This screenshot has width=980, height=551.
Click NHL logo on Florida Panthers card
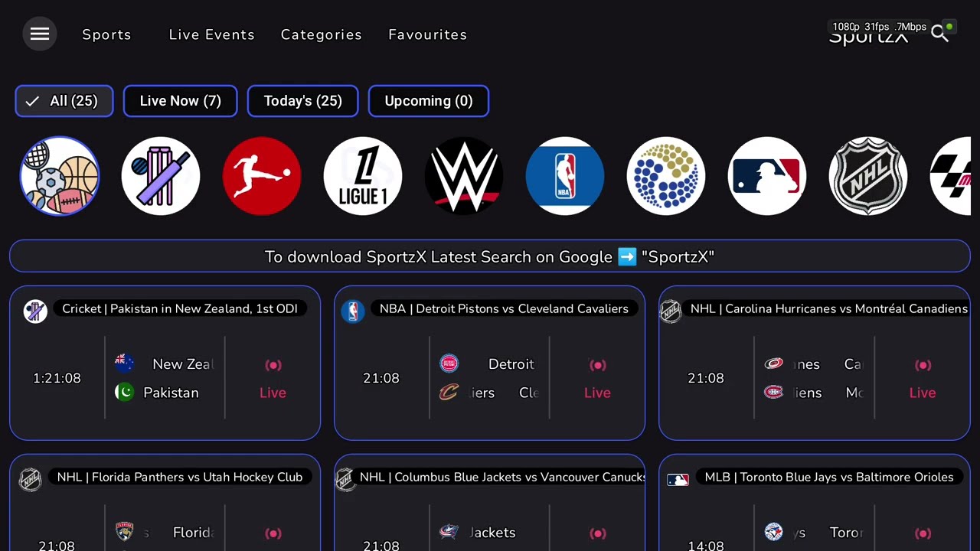coord(30,480)
